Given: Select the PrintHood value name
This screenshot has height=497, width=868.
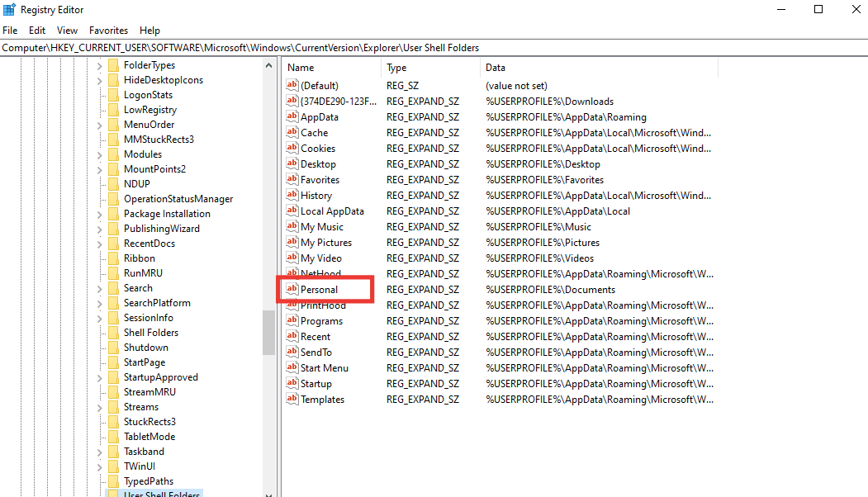Looking at the screenshot, I should [323, 305].
